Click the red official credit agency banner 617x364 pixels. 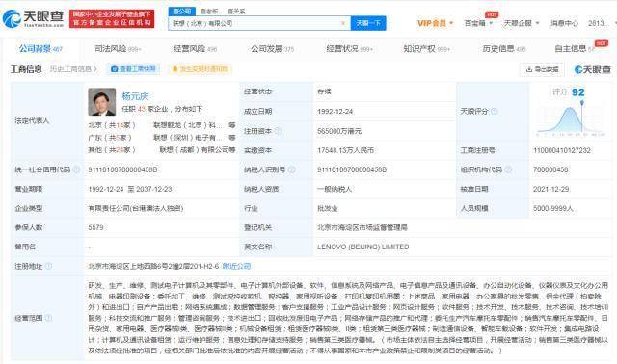112,18
